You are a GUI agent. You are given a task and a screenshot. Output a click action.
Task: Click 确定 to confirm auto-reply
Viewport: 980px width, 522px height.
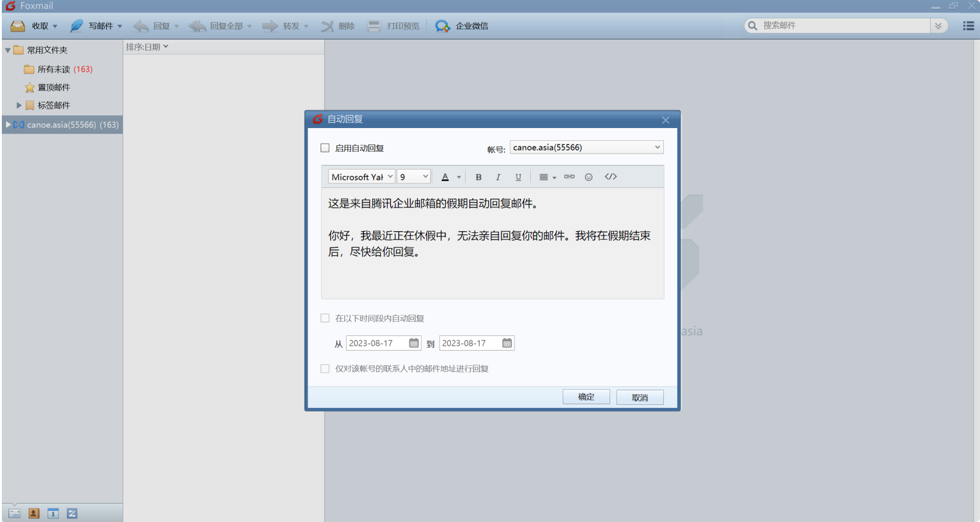coord(586,397)
